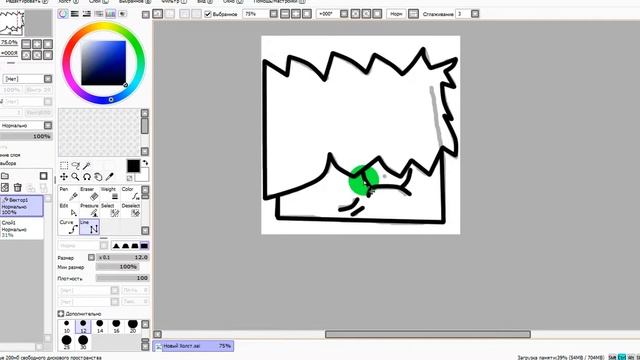The image size is (640, 360).
Task: Select the Edit control point tool
Action: pos(69,210)
